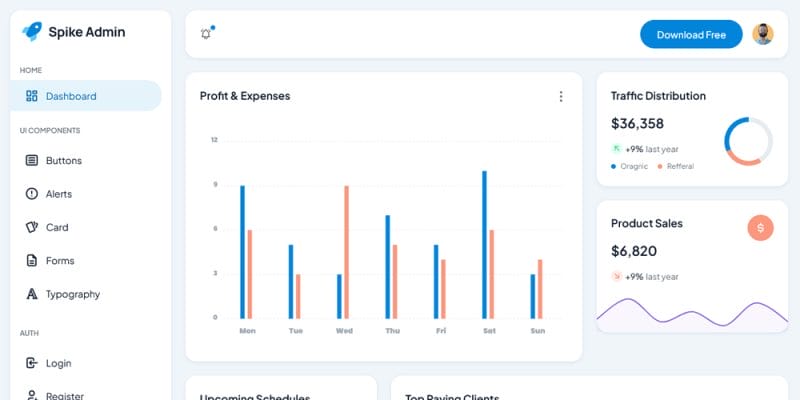The width and height of the screenshot is (800, 400).
Task: Click the Traffic Distribution donut chart
Action: 748,141
